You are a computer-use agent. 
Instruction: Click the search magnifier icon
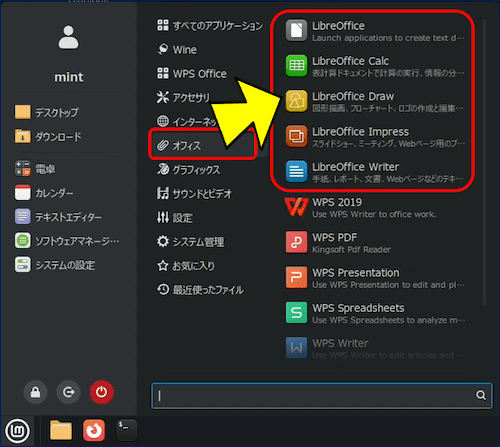click(480, 395)
